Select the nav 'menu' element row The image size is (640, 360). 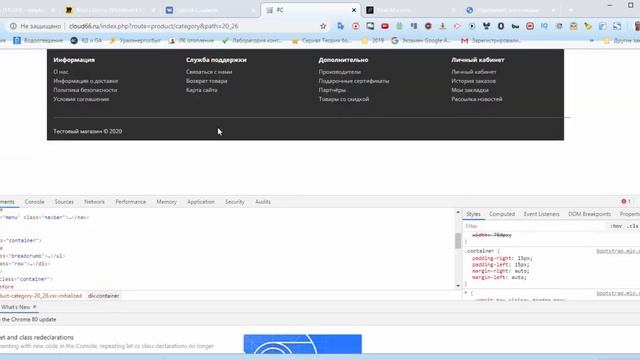click(44, 218)
